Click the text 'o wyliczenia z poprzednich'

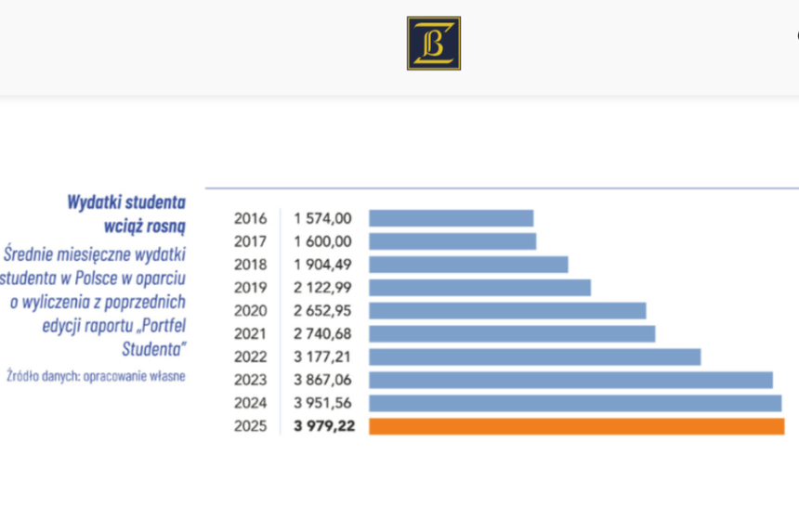point(98,302)
